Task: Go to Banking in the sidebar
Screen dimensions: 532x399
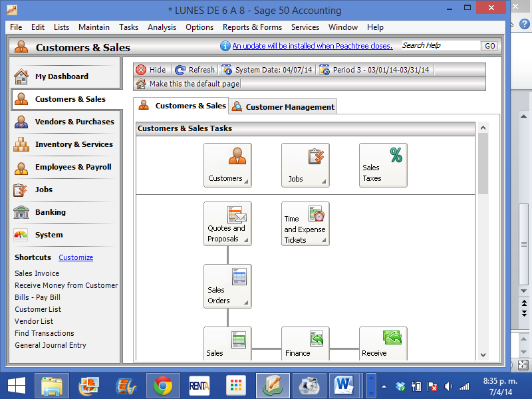Action: (x=51, y=212)
